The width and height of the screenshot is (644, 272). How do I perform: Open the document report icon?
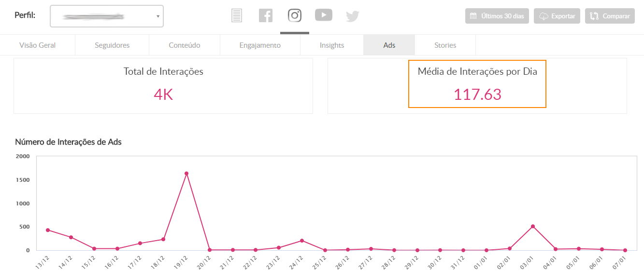236,15
